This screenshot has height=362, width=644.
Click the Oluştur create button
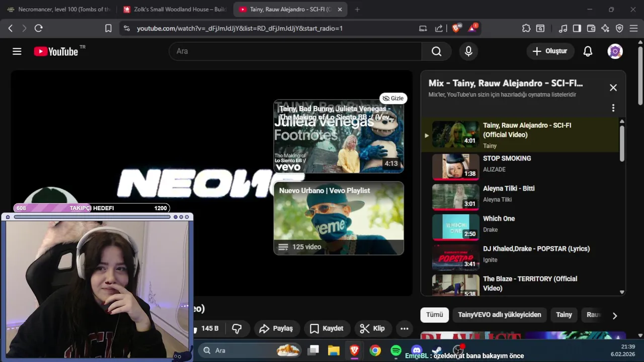click(550, 51)
